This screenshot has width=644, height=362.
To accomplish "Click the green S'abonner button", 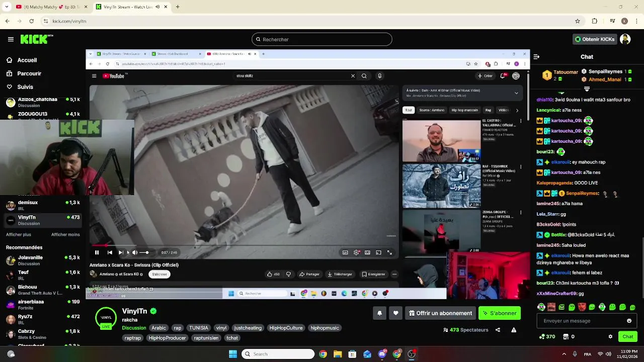I will pyautogui.click(x=500, y=313).
